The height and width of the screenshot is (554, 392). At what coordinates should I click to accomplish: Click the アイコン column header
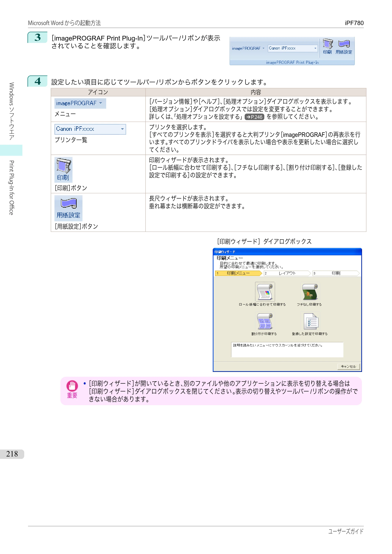pos(98,92)
